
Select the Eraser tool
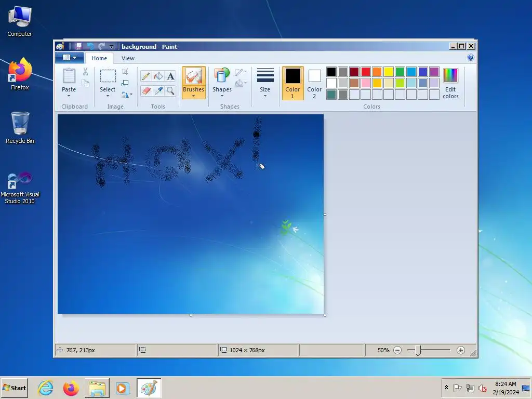click(146, 90)
